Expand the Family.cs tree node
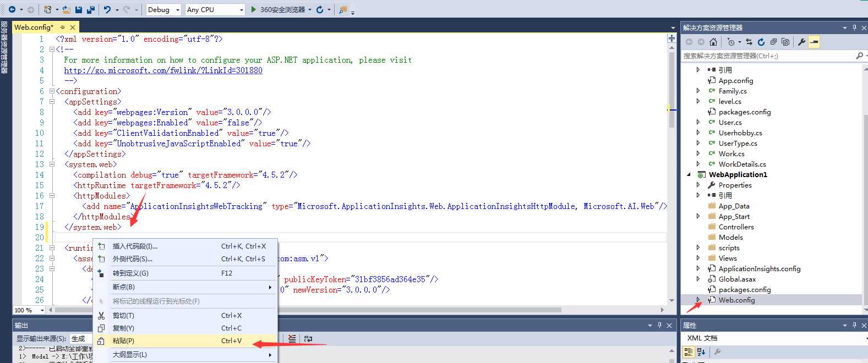This screenshot has height=363, width=868. 698,91
